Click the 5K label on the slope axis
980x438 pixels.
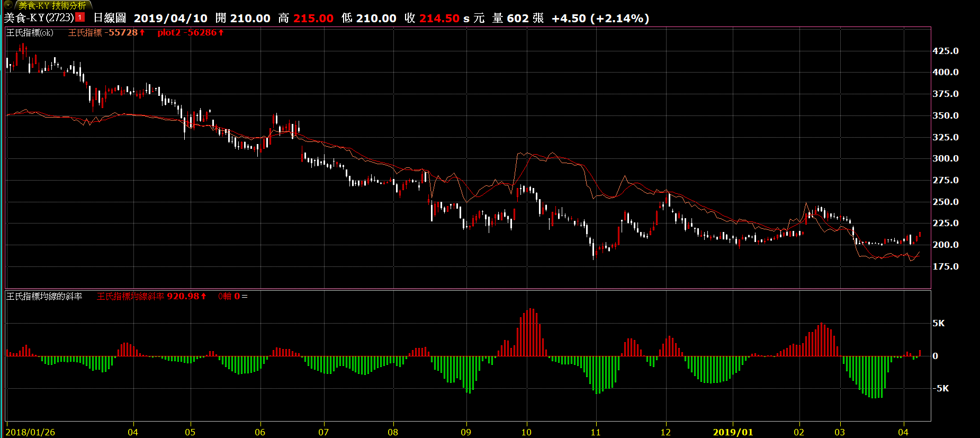pos(938,324)
